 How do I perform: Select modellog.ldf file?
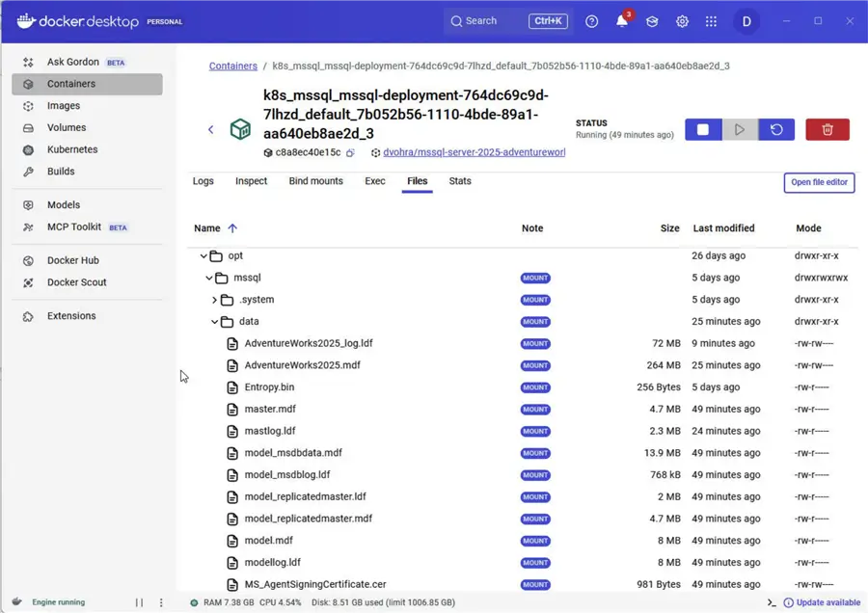coord(272,563)
